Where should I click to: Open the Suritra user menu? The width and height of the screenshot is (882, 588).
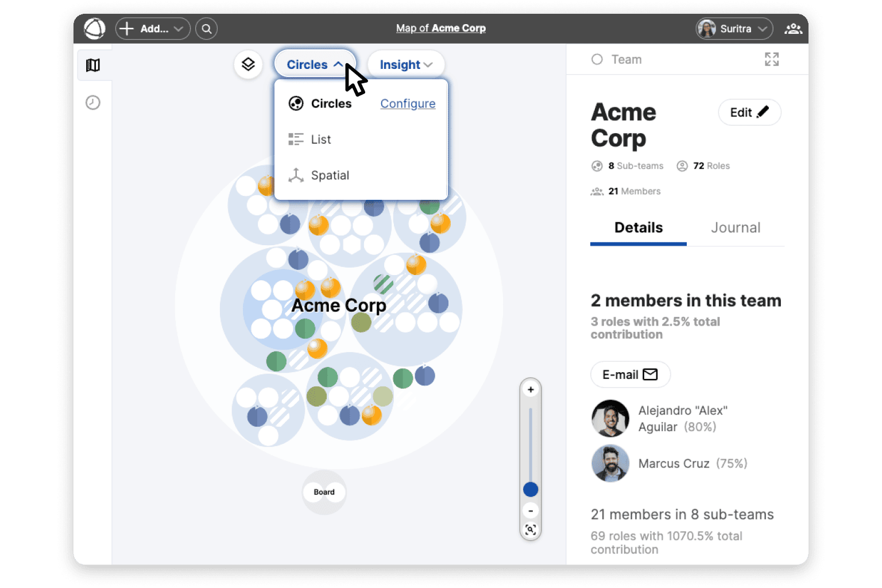point(734,28)
